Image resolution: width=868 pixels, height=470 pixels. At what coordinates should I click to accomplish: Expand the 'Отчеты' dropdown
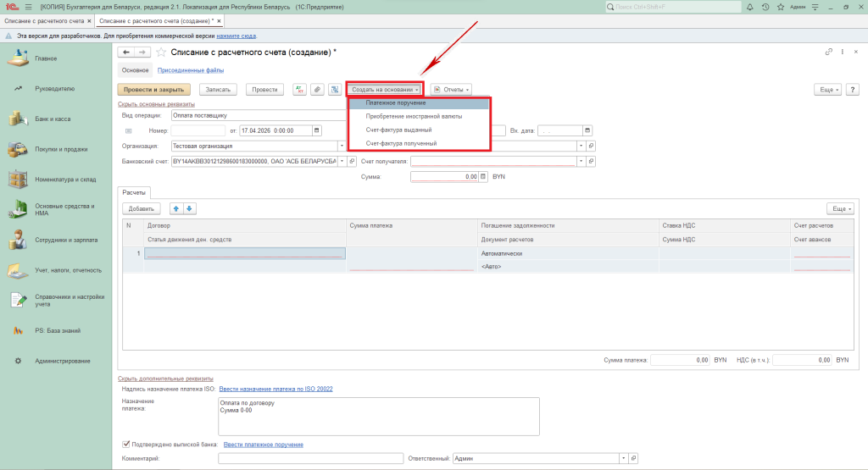tap(451, 89)
